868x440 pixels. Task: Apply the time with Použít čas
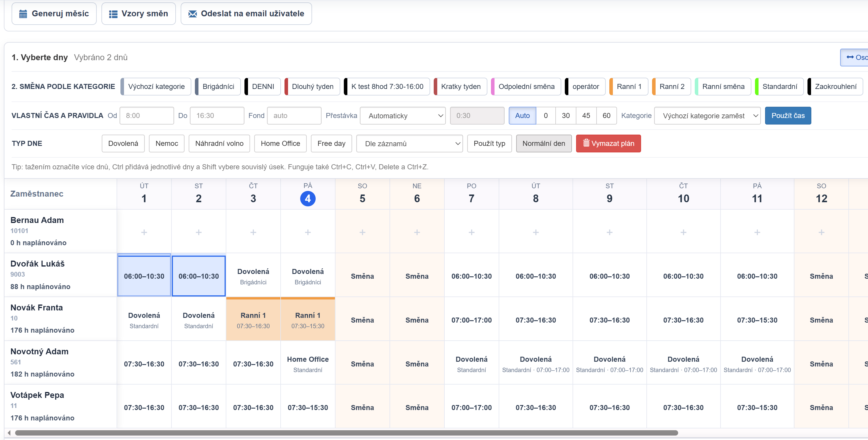point(788,116)
